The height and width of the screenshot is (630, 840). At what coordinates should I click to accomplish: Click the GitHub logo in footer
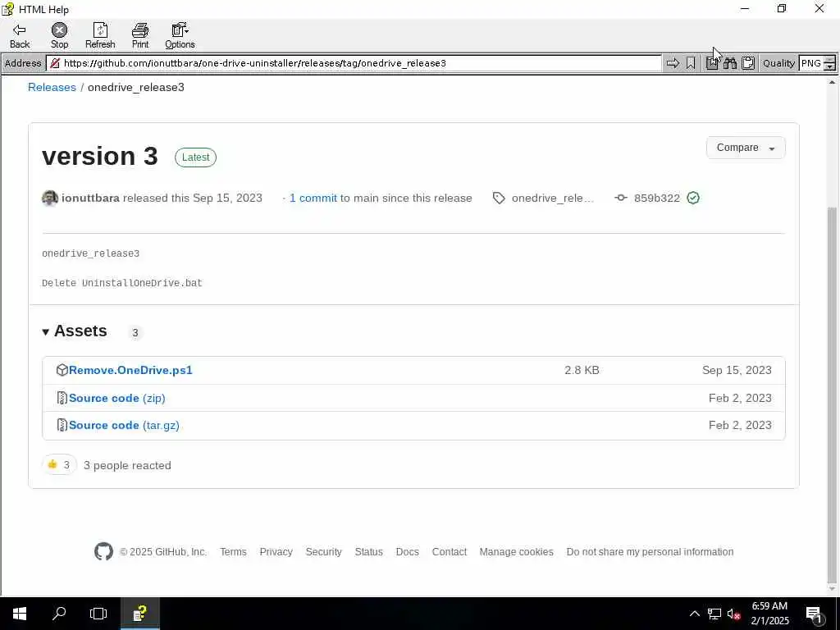tap(104, 552)
